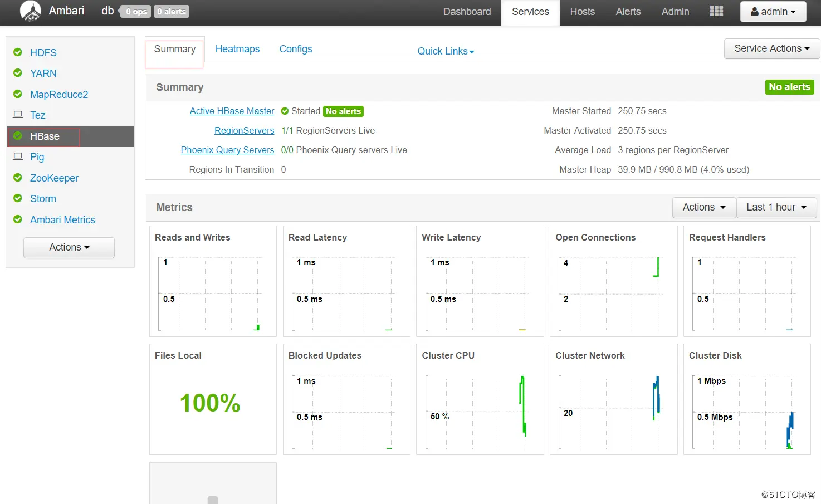Click the HDFS green status icon
The image size is (821, 504).
point(18,52)
